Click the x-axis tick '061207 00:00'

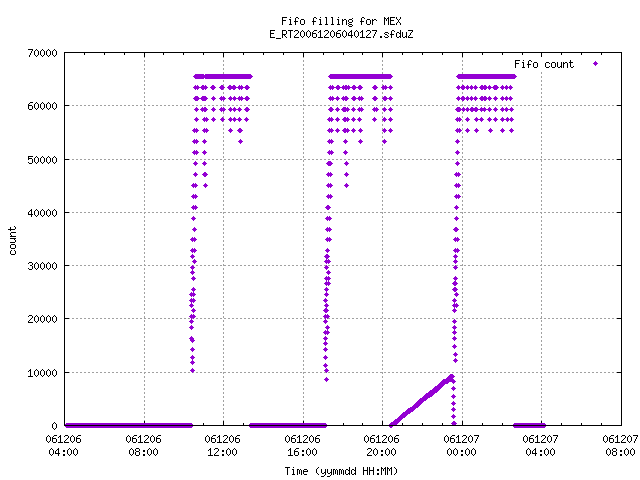(x=462, y=446)
